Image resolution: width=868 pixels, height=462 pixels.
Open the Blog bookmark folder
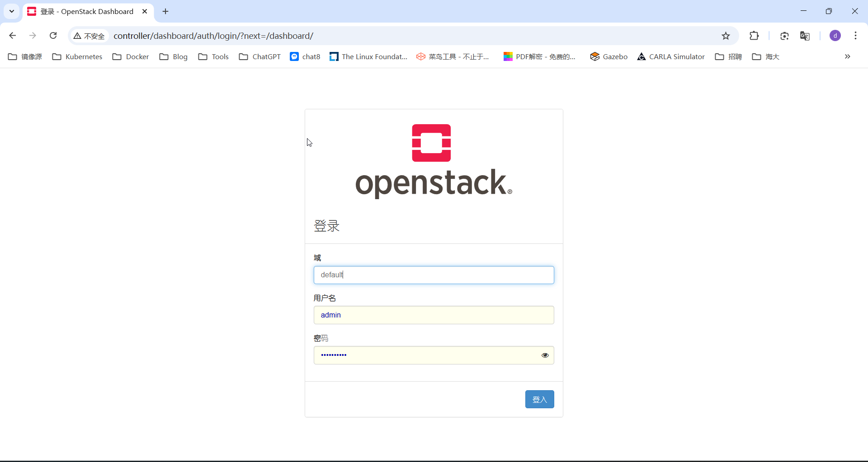tap(174, 56)
